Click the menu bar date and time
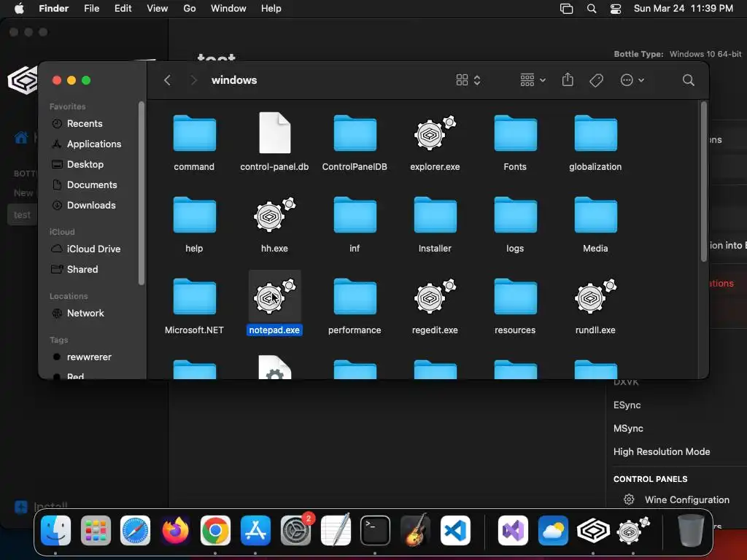Screen dimensions: 747x560 [x=683, y=9]
